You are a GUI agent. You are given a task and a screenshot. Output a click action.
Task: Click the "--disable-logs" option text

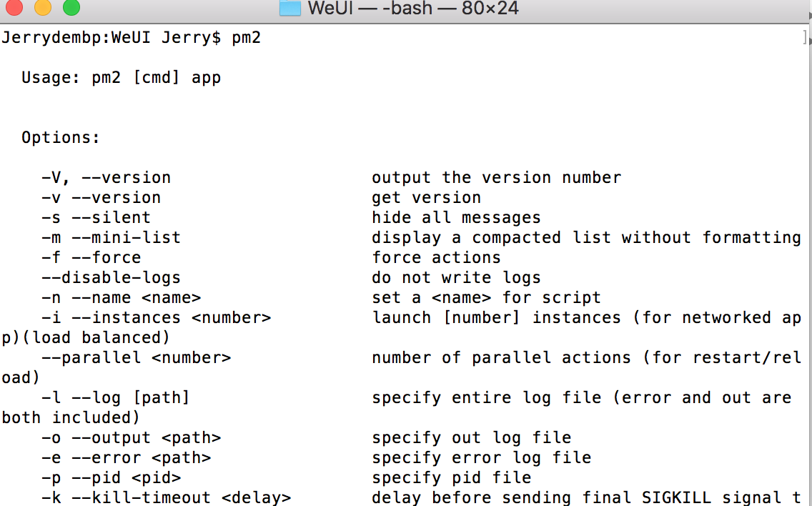coord(111,278)
